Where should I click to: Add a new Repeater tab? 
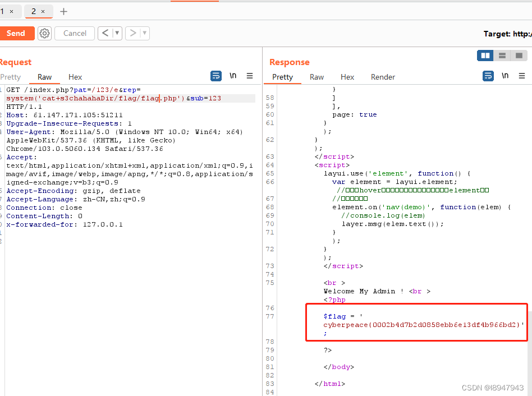pos(63,12)
